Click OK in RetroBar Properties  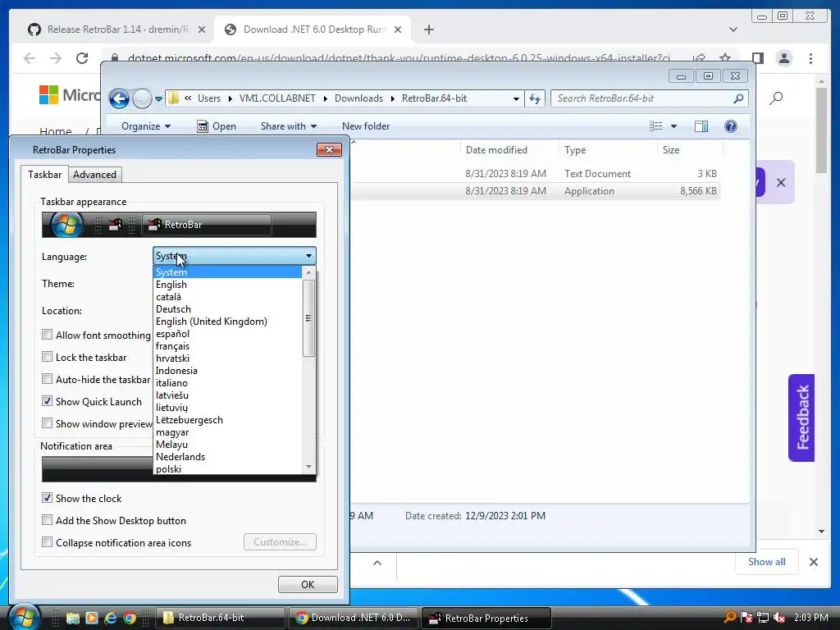click(x=308, y=584)
